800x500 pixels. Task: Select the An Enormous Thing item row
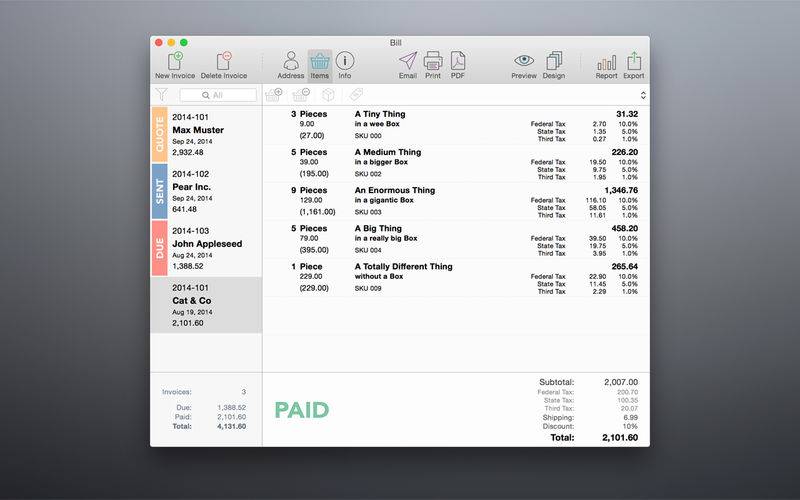point(456,202)
